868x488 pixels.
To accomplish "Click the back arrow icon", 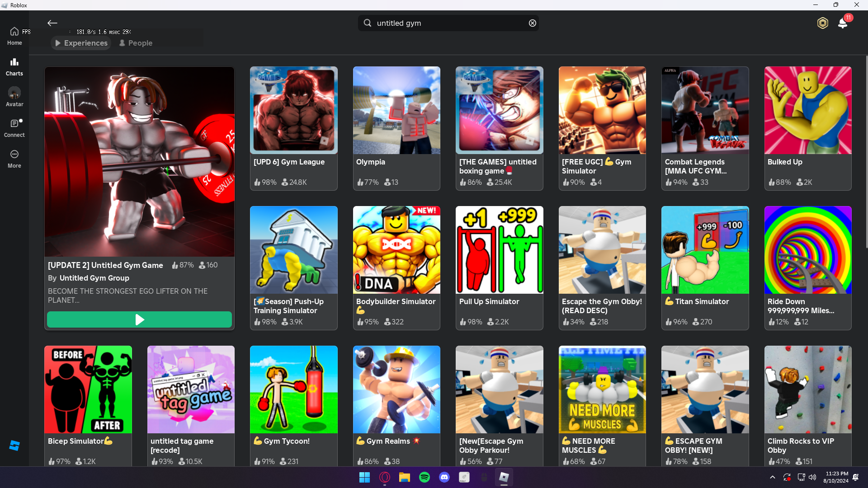I will click(x=52, y=23).
